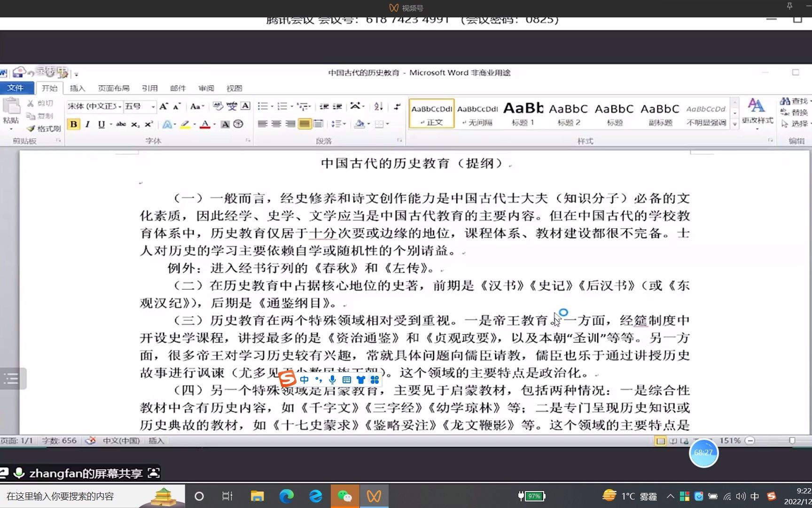Apply Heading 2 (标题 2) style

pyautogui.click(x=569, y=113)
